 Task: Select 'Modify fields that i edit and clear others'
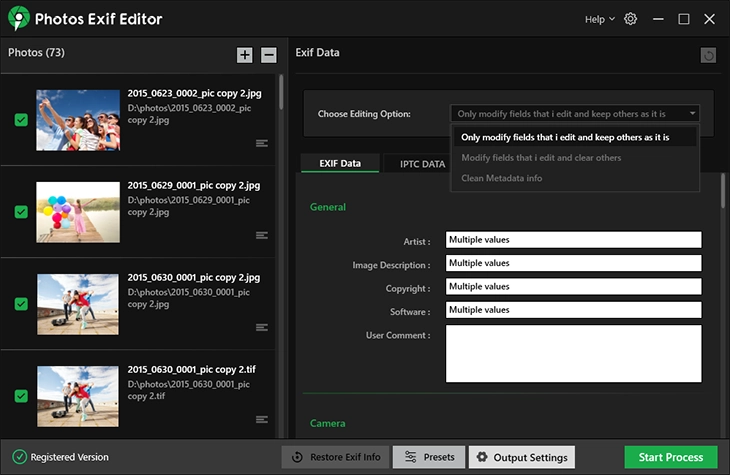coord(540,158)
